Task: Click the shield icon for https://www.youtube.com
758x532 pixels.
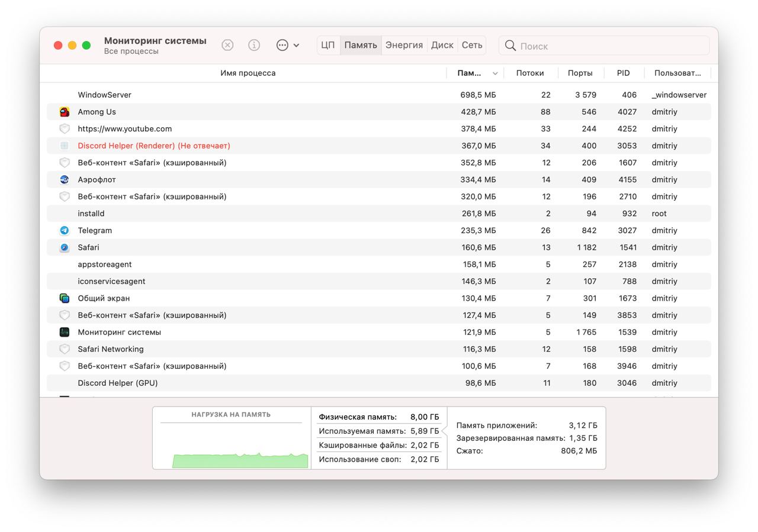Action: (x=65, y=128)
